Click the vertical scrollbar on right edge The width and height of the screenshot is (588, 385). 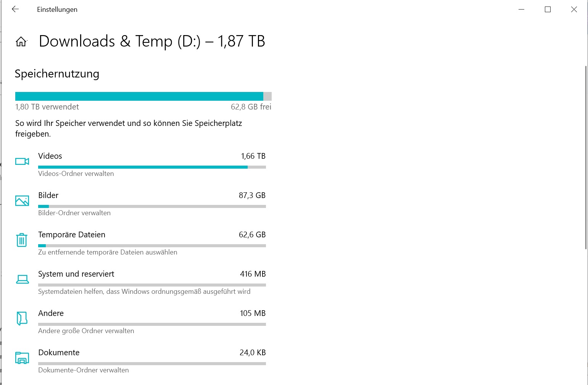point(586,157)
